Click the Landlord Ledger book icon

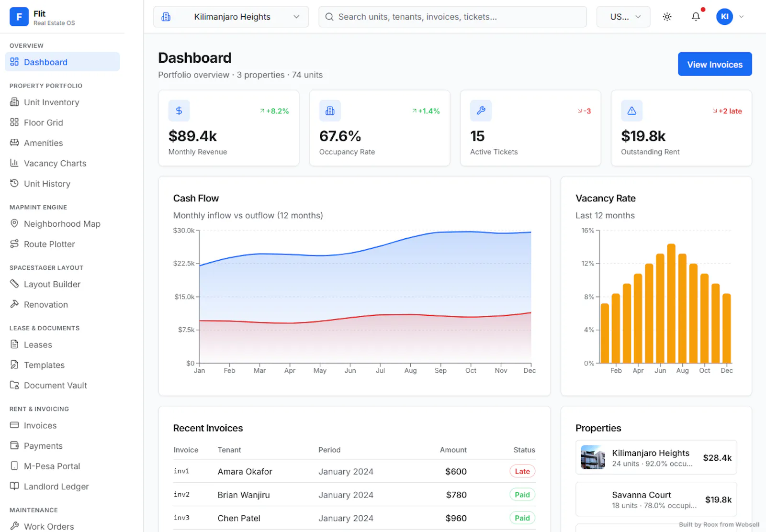pyautogui.click(x=14, y=486)
